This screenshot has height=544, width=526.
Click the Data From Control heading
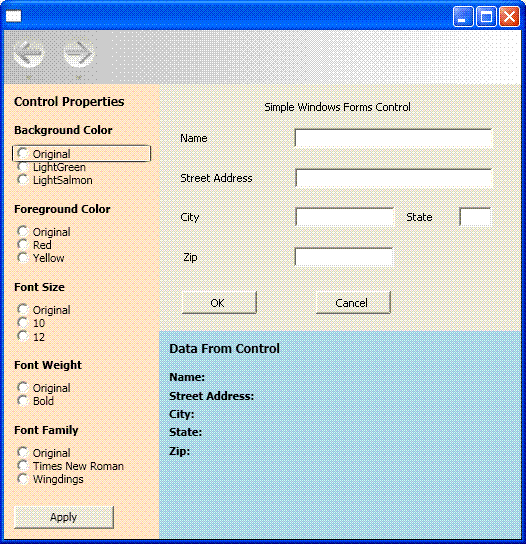pos(224,348)
